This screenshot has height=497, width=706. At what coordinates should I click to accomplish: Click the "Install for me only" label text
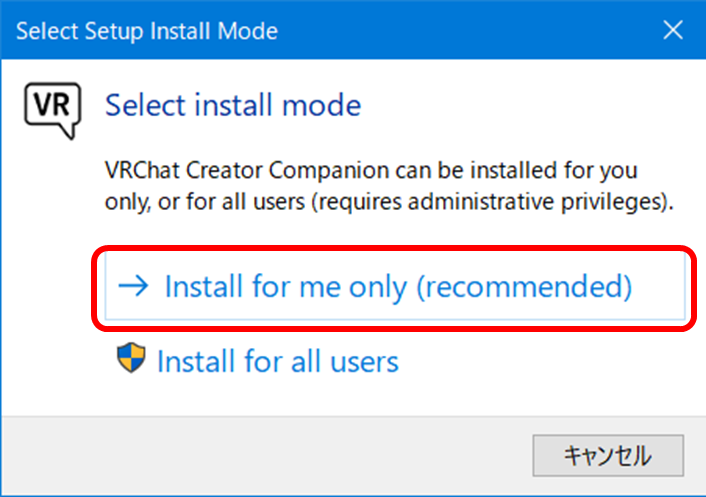pyautogui.click(x=286, y=287)
